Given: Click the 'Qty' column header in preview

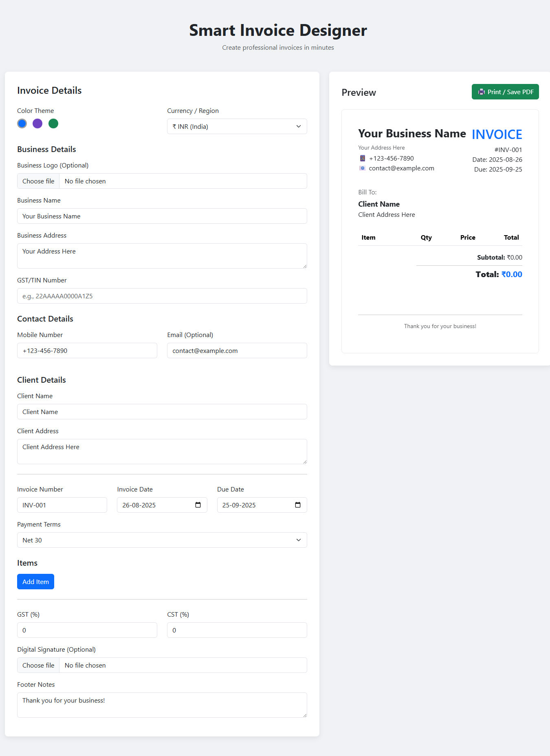Looking at the screenshot, I should 426,237.
